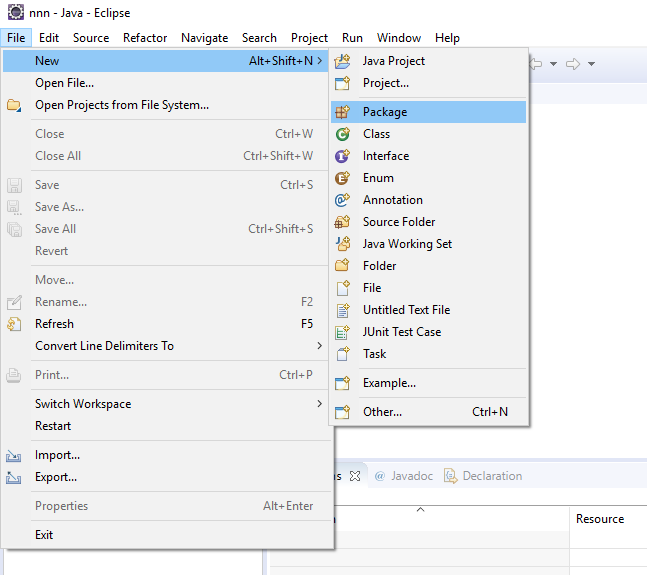Open the Forward history dropdown arrow
This screenshot has width=647, height=575.
591,64
